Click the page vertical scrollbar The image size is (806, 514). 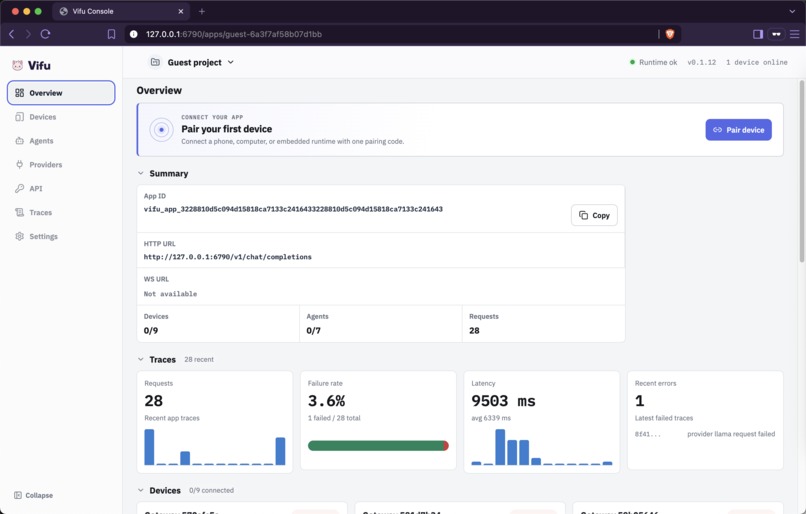801,172
